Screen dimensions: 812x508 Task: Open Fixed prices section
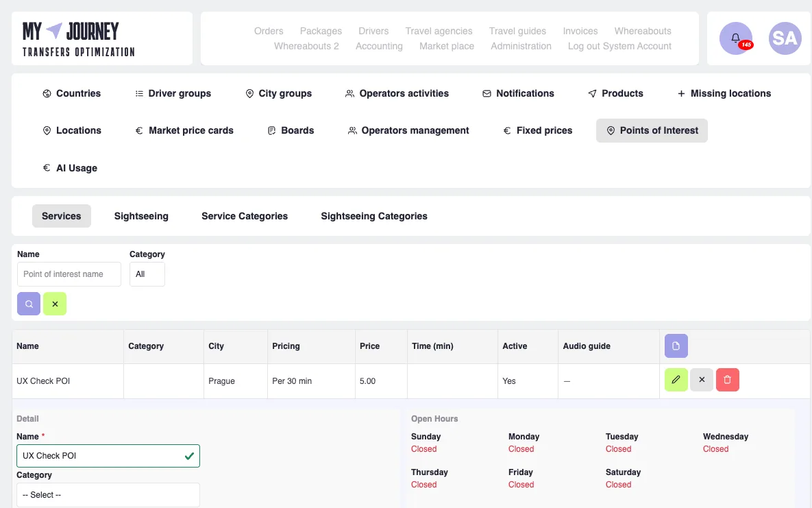(x=537, y=131)
